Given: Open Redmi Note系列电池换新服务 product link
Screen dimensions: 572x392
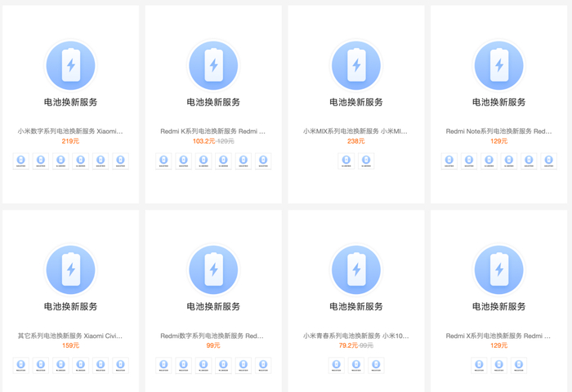Looking at the screenshot, I should tap(498, 131).
